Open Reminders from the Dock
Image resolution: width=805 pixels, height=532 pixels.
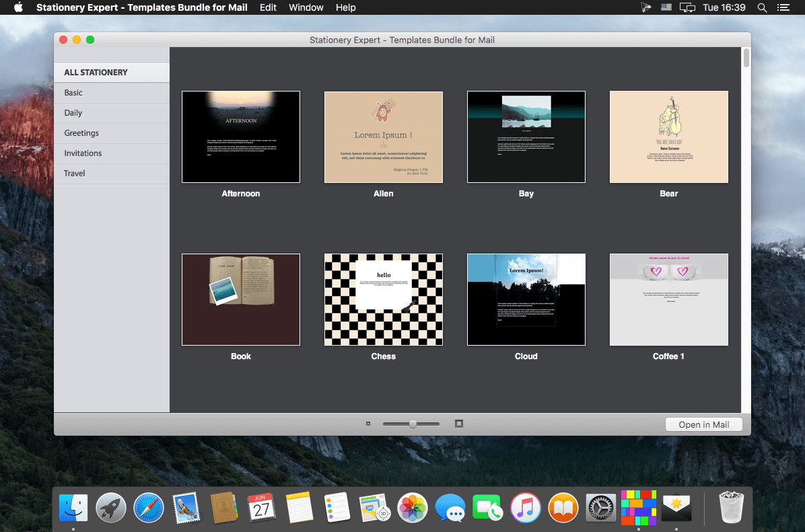(337, 508)
